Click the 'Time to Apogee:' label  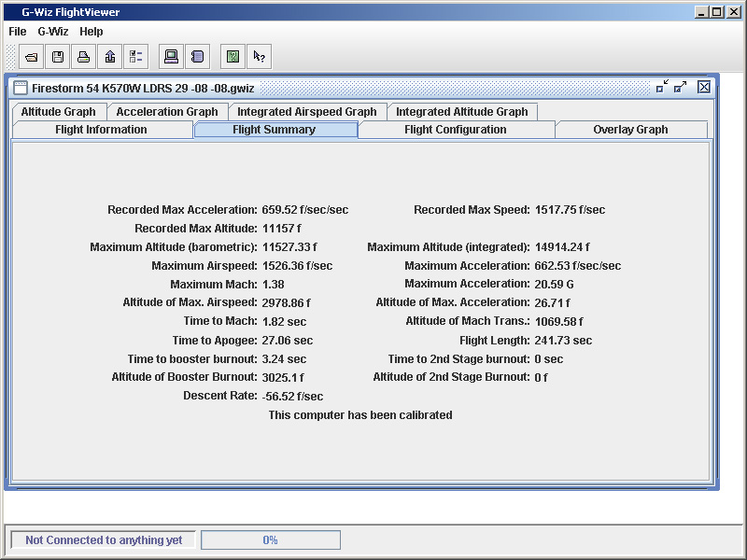point(215,341)
